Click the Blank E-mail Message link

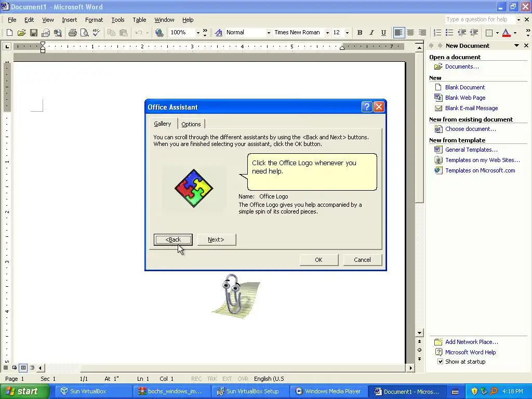coord(471,108)
